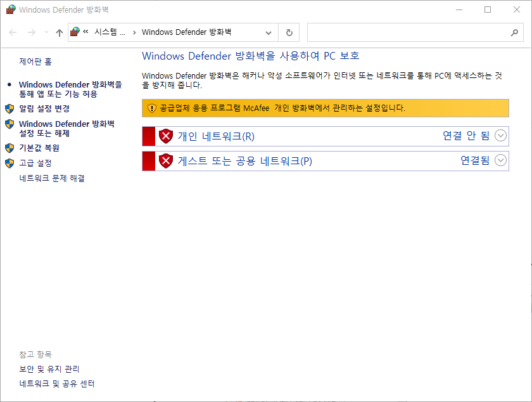Click 연결됨 status text

point(474,160)
